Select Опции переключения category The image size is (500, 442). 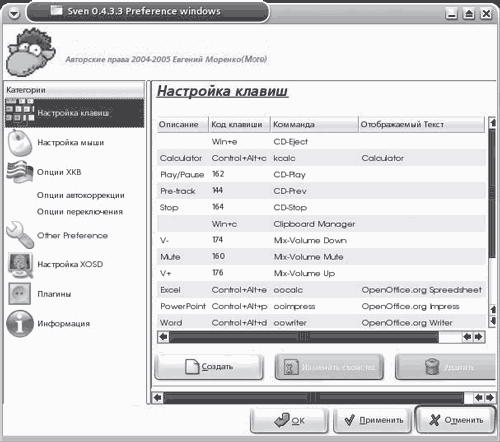80,212
